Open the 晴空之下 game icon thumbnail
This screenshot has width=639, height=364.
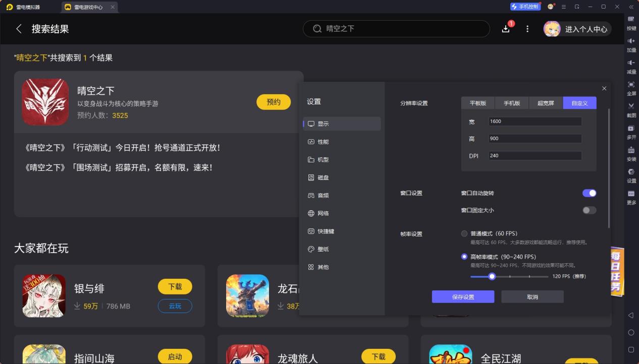pos(45,102)
